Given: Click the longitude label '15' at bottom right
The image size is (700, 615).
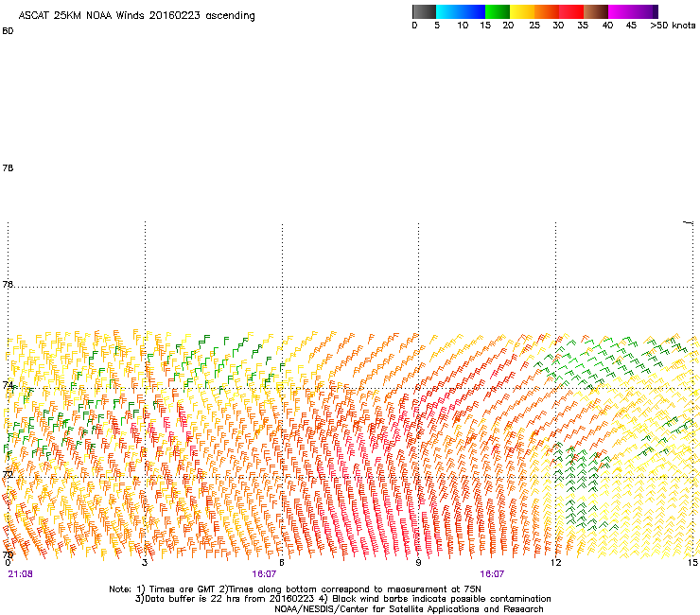Looking at the screenshot, I should pyautogui.click(x=692, y=562).
